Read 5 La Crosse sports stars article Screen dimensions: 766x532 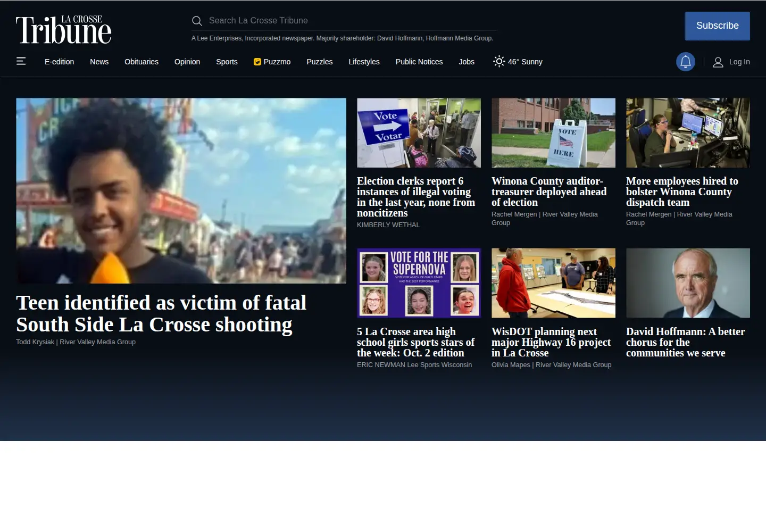[415, 342]
